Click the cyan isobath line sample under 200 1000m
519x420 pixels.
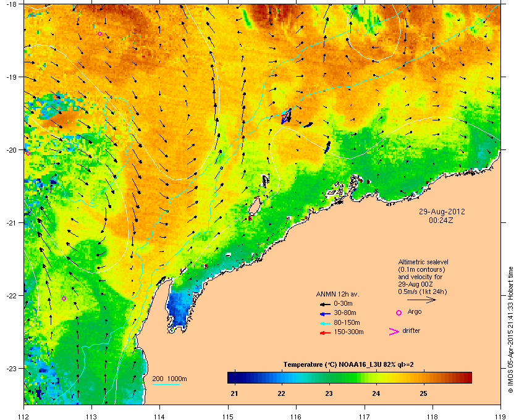[x=166, y=384]
